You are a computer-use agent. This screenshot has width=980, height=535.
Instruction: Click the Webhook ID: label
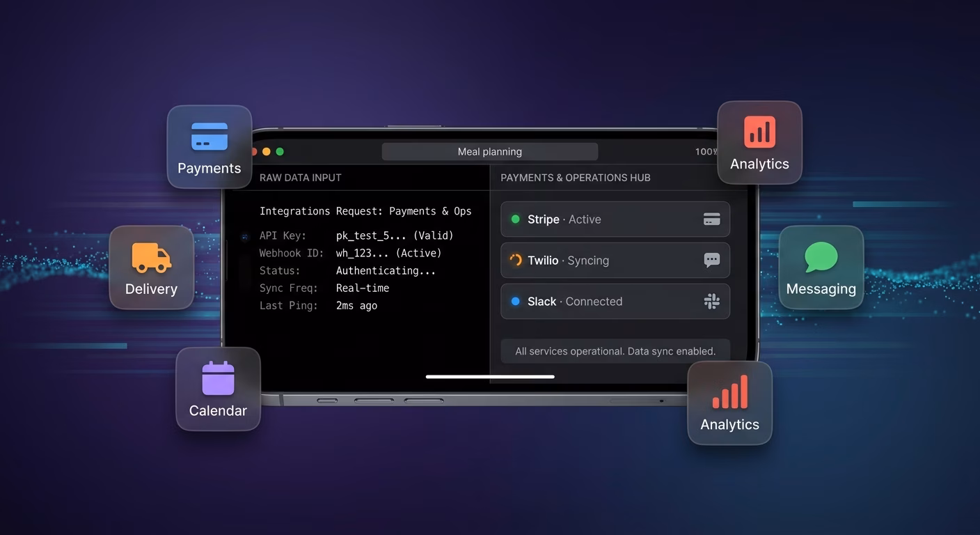(292, 254)
